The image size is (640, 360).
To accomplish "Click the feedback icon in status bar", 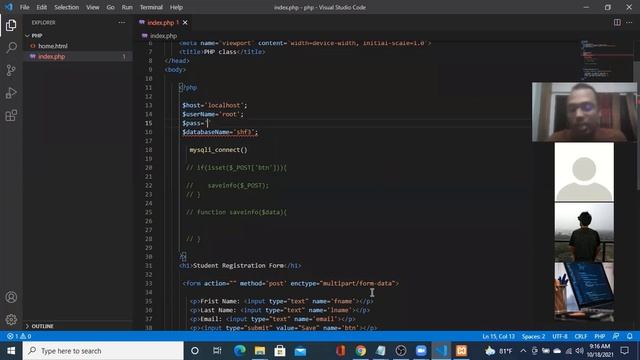I will (616, 336).
